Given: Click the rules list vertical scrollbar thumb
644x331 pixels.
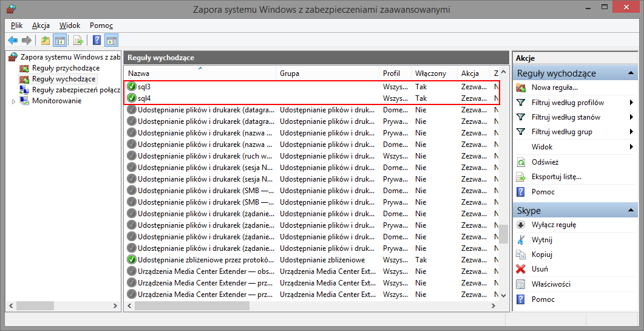Looking at the screenshot, I should [x=504, y=234].
